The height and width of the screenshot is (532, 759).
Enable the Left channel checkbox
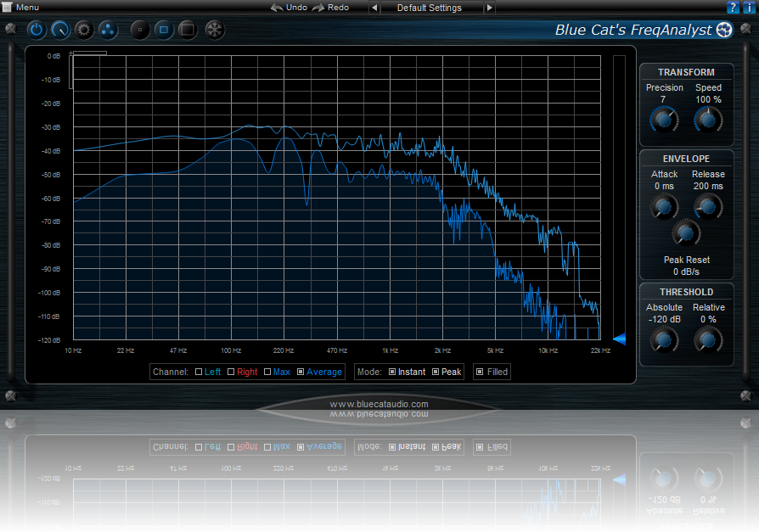[199, 372]
